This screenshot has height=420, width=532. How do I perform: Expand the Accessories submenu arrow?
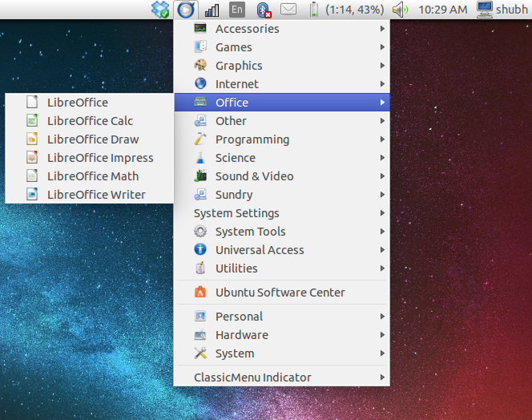382,29
